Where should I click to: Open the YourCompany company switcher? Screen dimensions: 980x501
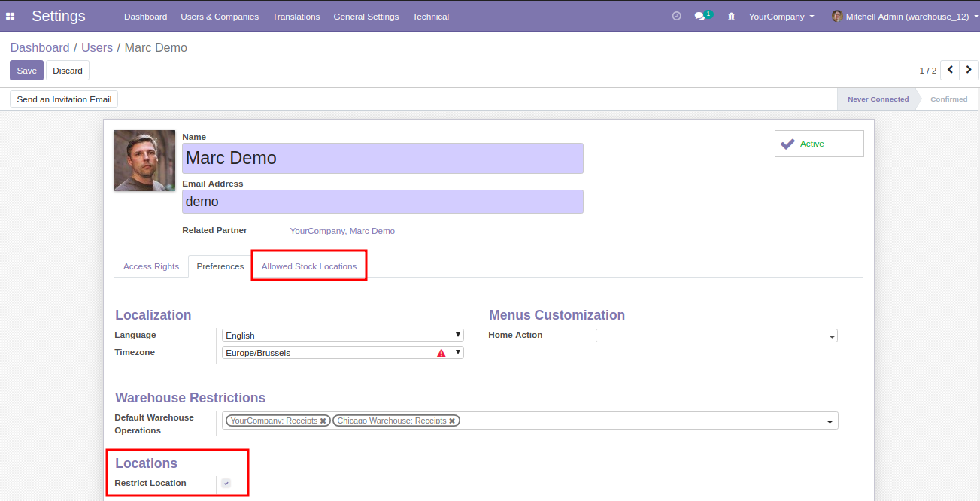click(781, 17)
